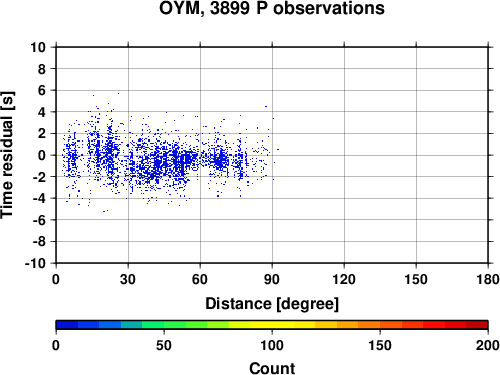Click the y-axis tick label '2'
This screenshot has width=500, height=375.
[x=42, y=134]
